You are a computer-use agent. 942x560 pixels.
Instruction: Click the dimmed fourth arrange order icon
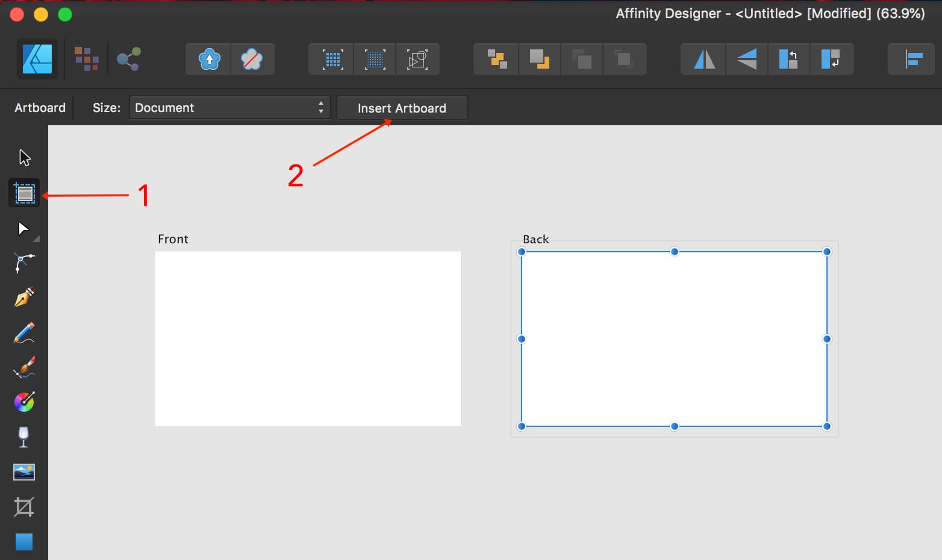click(624, 59)
